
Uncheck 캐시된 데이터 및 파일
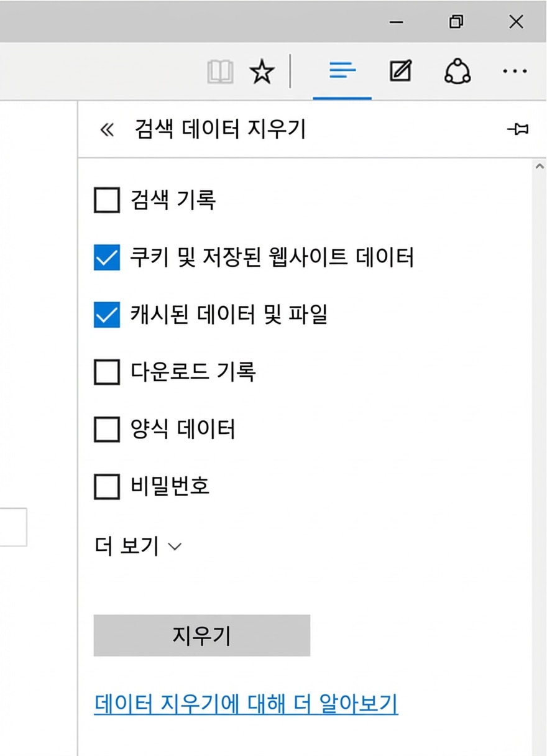pyautogui.click(x=106, y=315)
